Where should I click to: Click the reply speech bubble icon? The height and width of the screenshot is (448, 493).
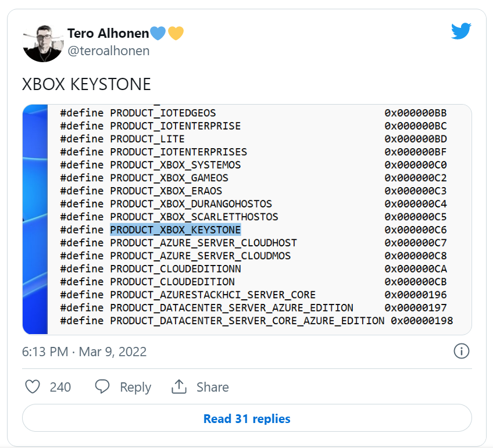(x=102, y=387)
